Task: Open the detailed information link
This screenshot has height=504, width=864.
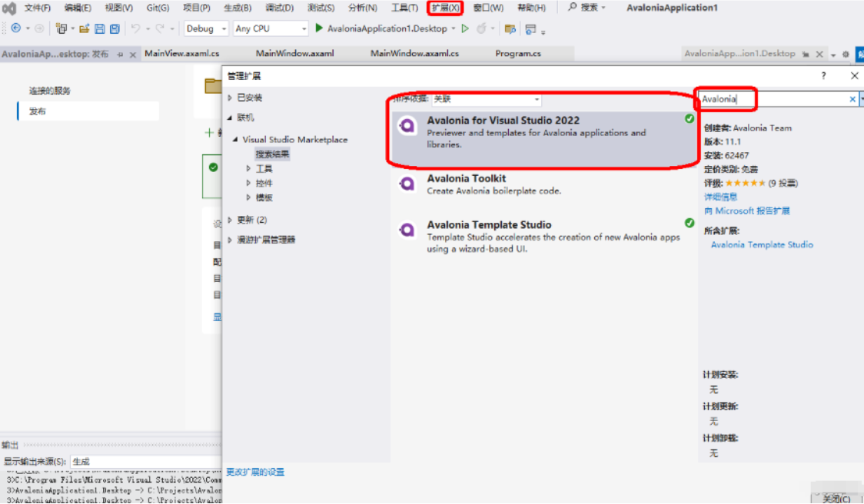Action: click(x=721, y=197)
